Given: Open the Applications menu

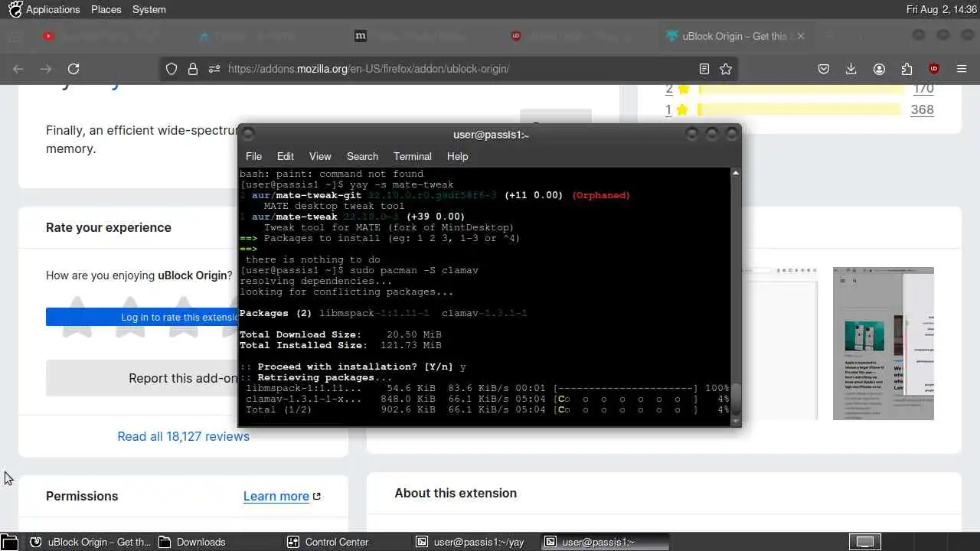Looking at the screenshot, I should tap(53, 9).
